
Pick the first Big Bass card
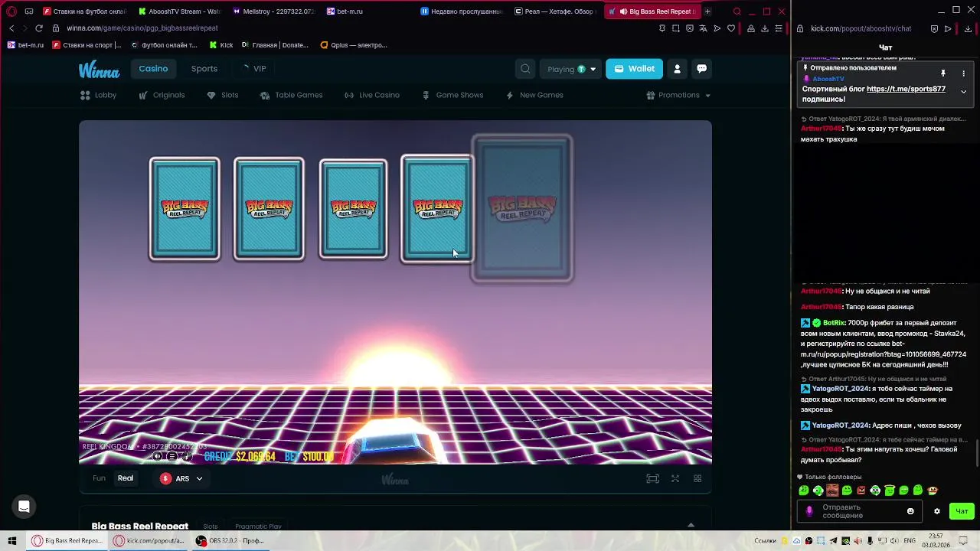point(185,209)
